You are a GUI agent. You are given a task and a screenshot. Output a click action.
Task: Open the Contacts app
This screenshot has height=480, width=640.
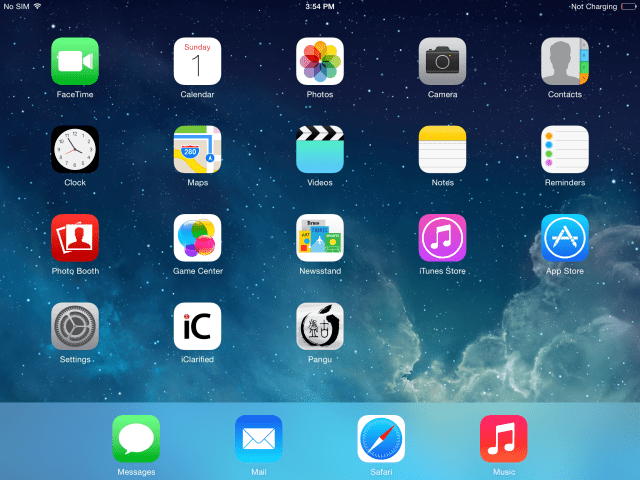(565, 61)
